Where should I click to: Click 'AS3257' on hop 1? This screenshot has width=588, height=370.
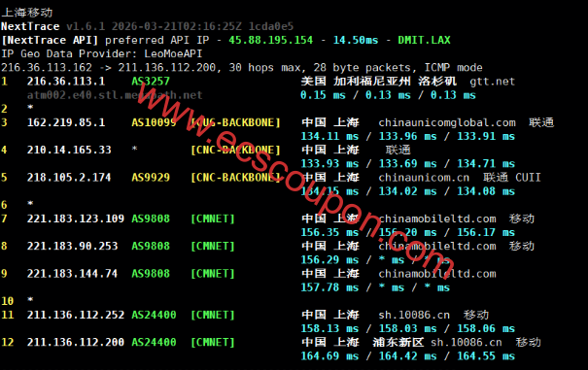click(x=151, y=82)
